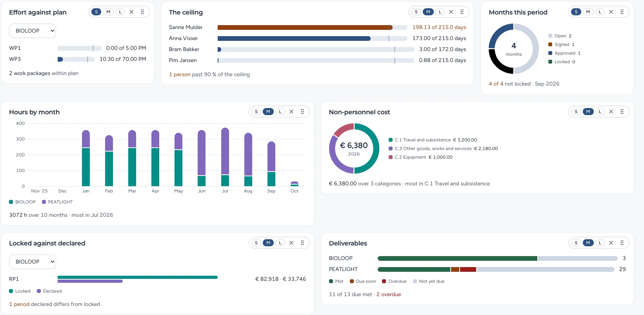Remove The ceiling widget
Viewport: 644px width, 315px height.
451,12
